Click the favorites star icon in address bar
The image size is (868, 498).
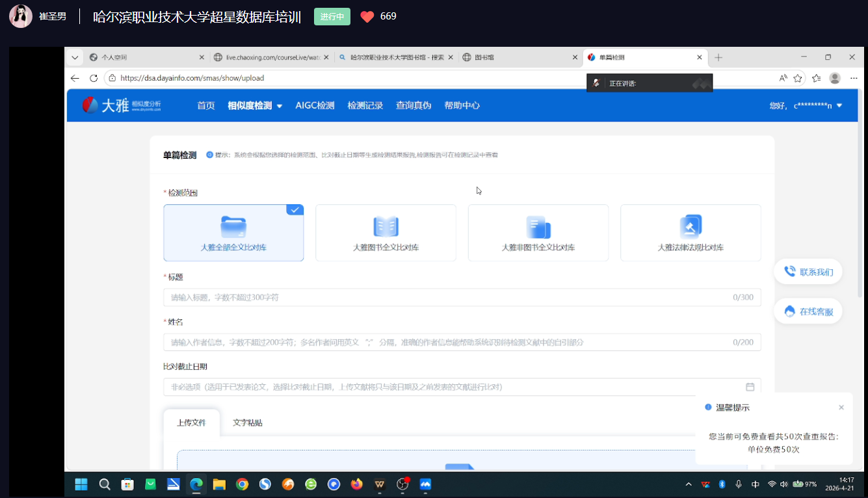(x=798, y=78)
